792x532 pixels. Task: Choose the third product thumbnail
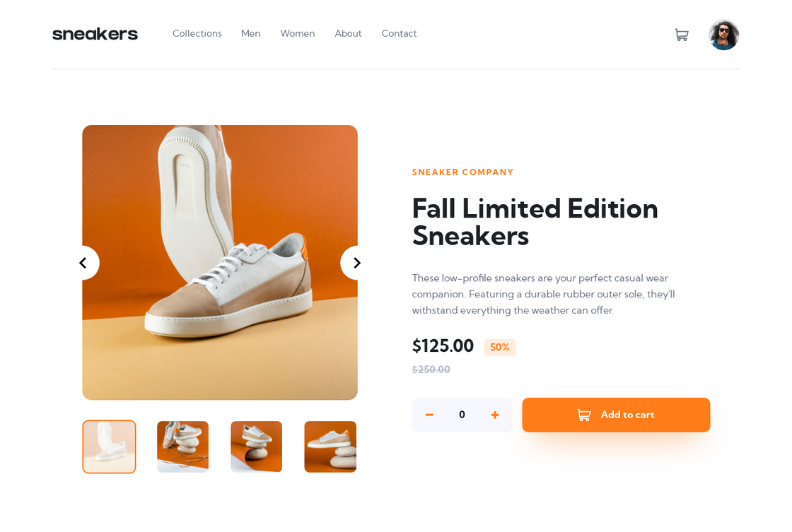click(x=257, y=447)
